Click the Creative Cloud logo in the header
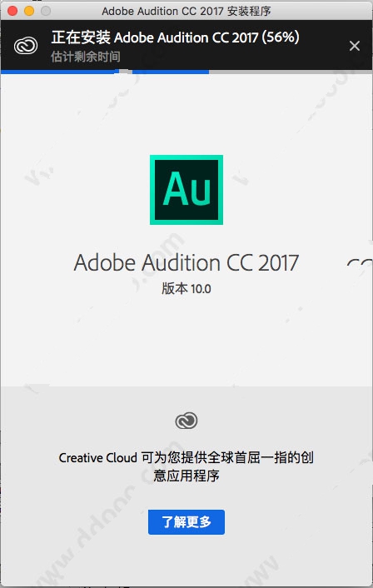373x588 pixels. 26,46
